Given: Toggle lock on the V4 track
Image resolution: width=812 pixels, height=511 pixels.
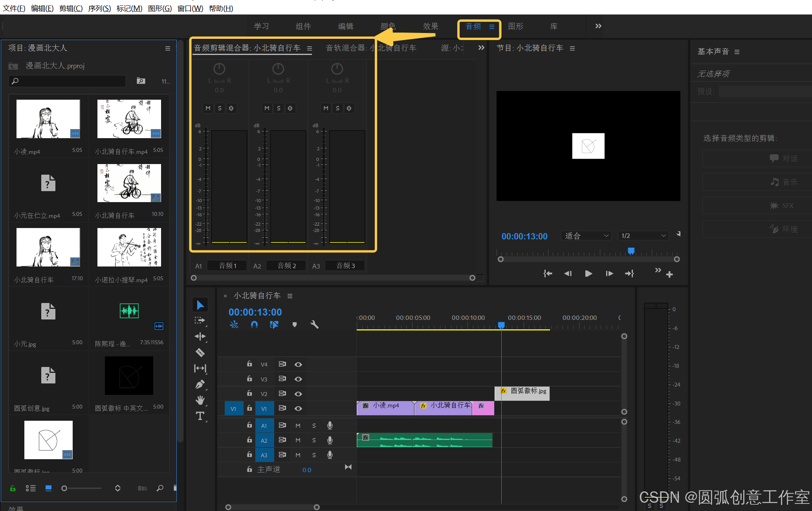Looking at the screenshot, I should pos(249,364).
